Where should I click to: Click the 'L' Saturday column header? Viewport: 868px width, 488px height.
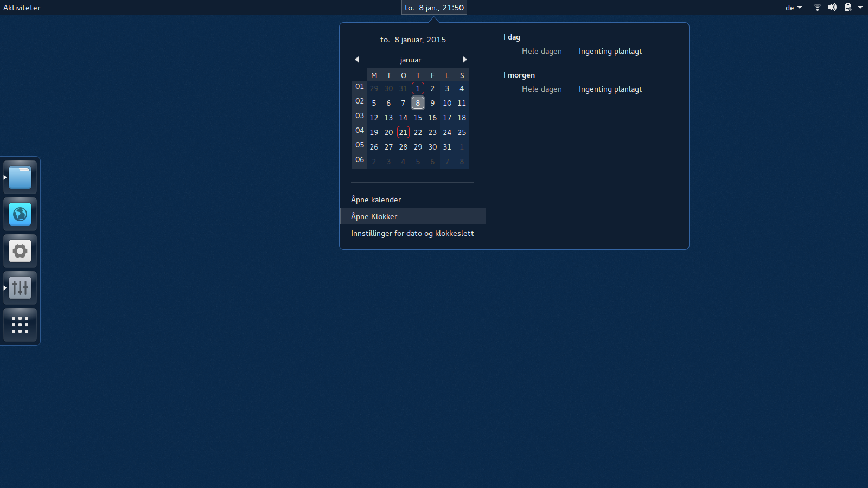(x=447, y=75)
